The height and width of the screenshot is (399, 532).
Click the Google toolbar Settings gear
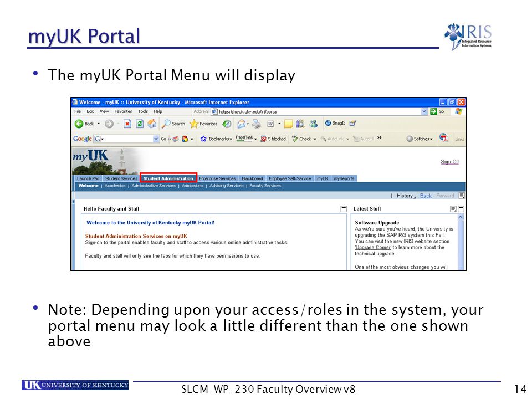410,139
